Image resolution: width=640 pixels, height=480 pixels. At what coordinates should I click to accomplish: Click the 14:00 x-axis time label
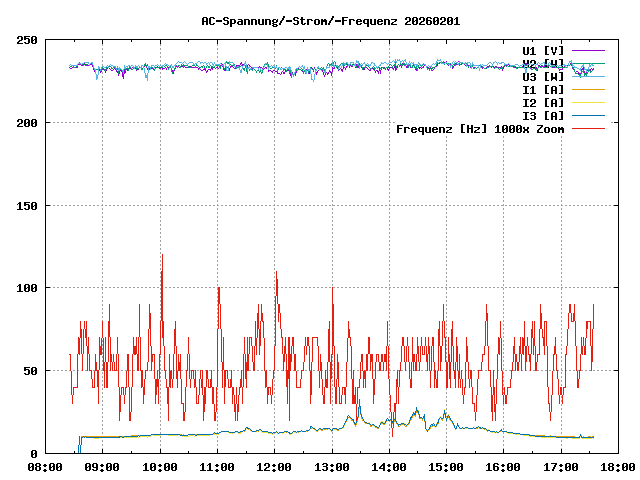(389, 467)
